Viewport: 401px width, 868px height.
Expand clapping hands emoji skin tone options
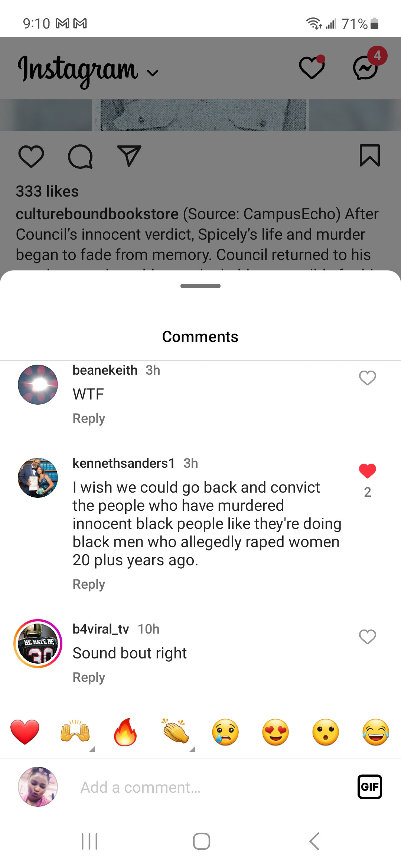[x=192, y=749]
